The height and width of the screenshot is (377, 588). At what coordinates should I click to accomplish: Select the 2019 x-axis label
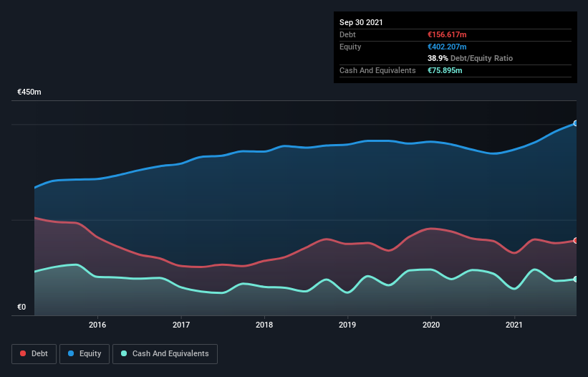(347, 325)
